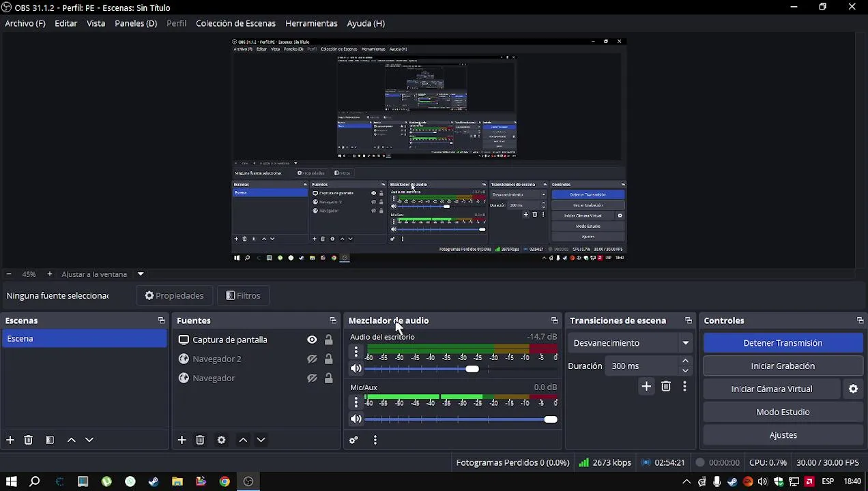Open Mic/Aux three-dot options

pyautogui.click(x=356, y=402)
